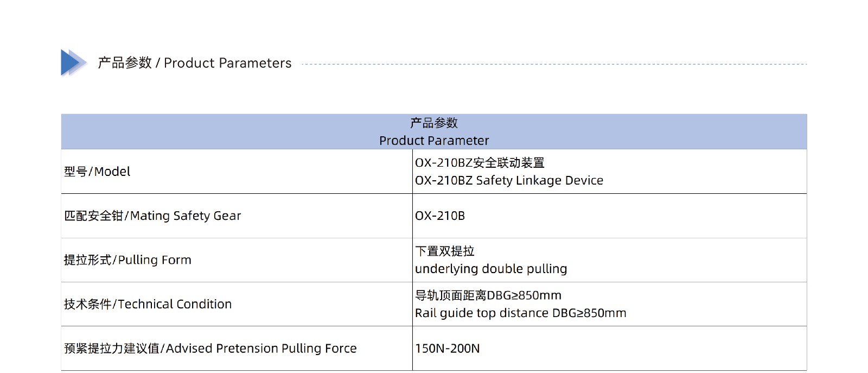Click the blue arrow icon beside Product Parameters
868x373 pixels.
(74, 62)
